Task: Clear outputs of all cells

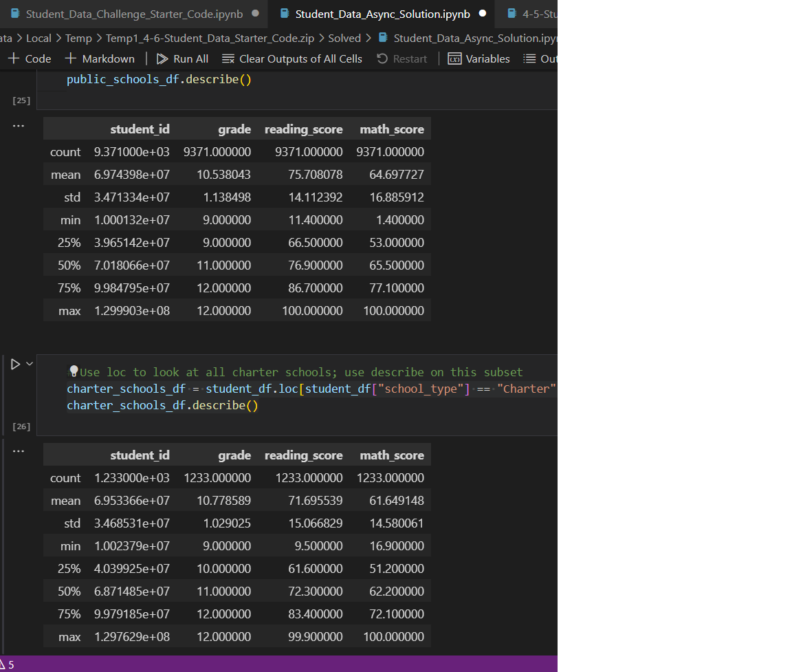Action: [x=291, y=58]
